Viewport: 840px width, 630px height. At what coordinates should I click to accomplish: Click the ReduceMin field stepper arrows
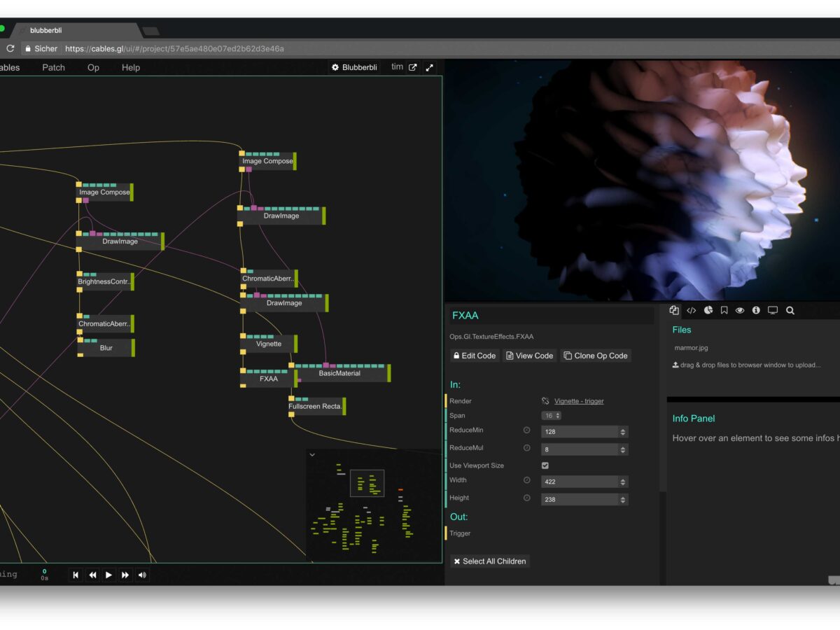point(623,432)
